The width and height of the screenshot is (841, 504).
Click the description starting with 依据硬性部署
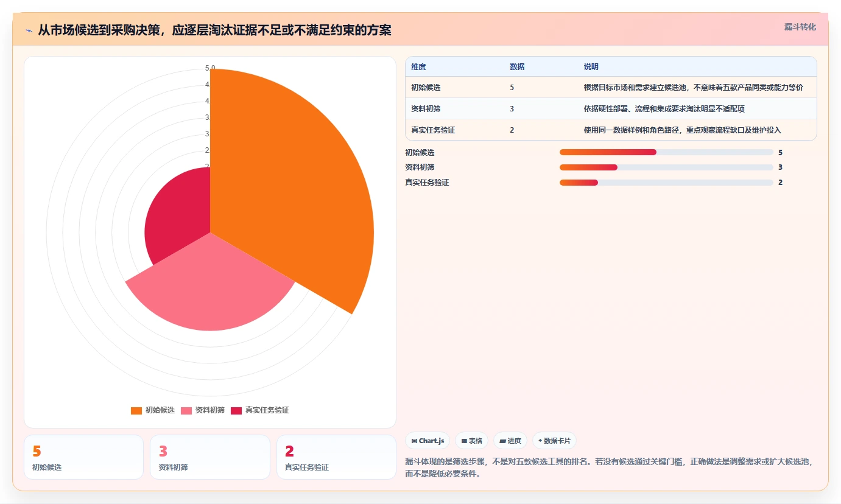(664, 109)
